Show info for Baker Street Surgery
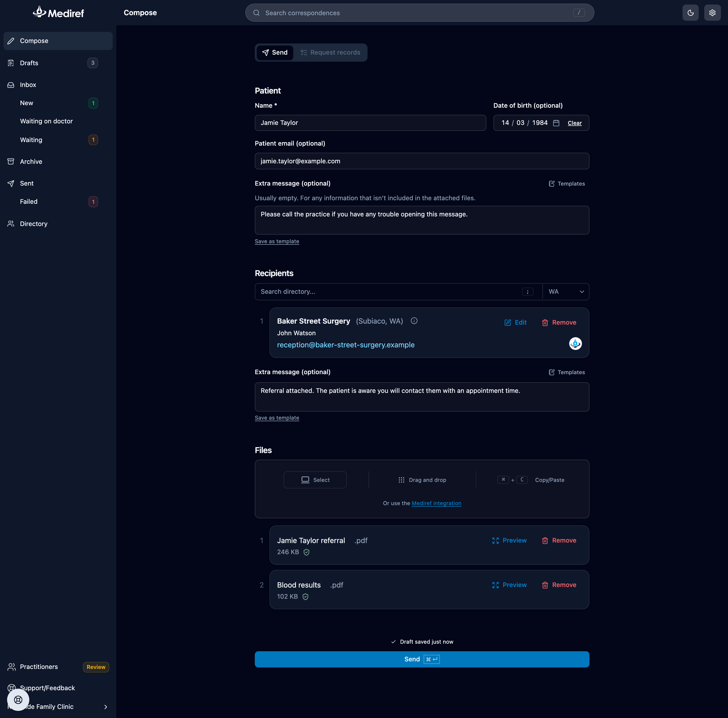This screenshot has height=718, width=728. pos(414,321)
